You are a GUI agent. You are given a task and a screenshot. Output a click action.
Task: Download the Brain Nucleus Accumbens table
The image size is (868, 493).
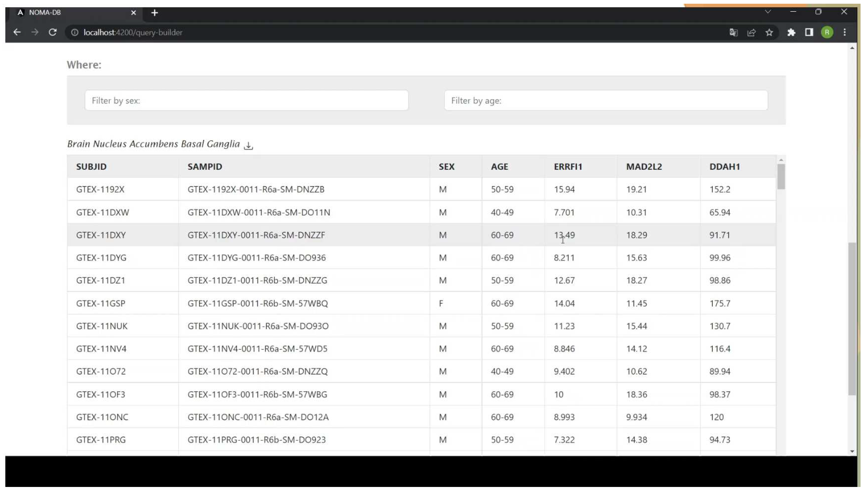point(248,146)
